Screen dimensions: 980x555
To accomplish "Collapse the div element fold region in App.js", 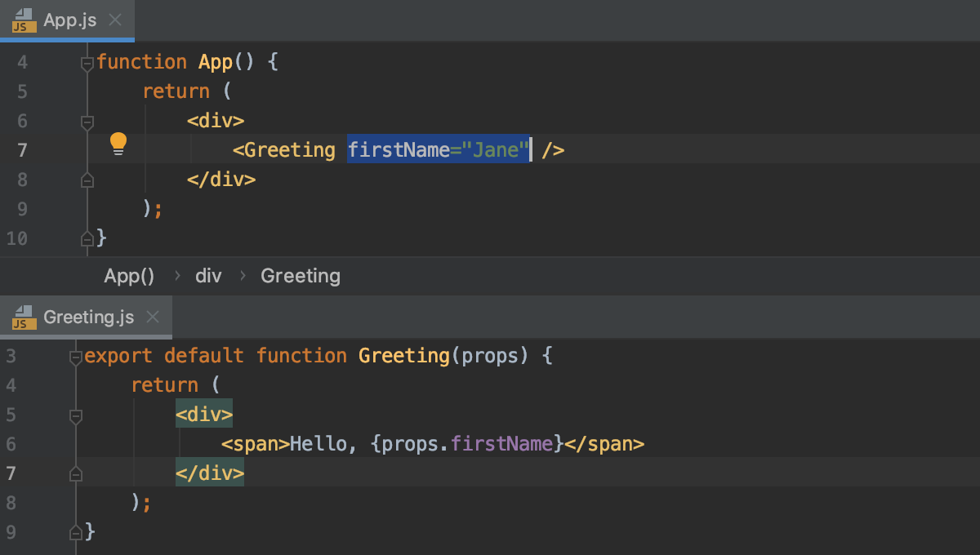I will point(87,120).
